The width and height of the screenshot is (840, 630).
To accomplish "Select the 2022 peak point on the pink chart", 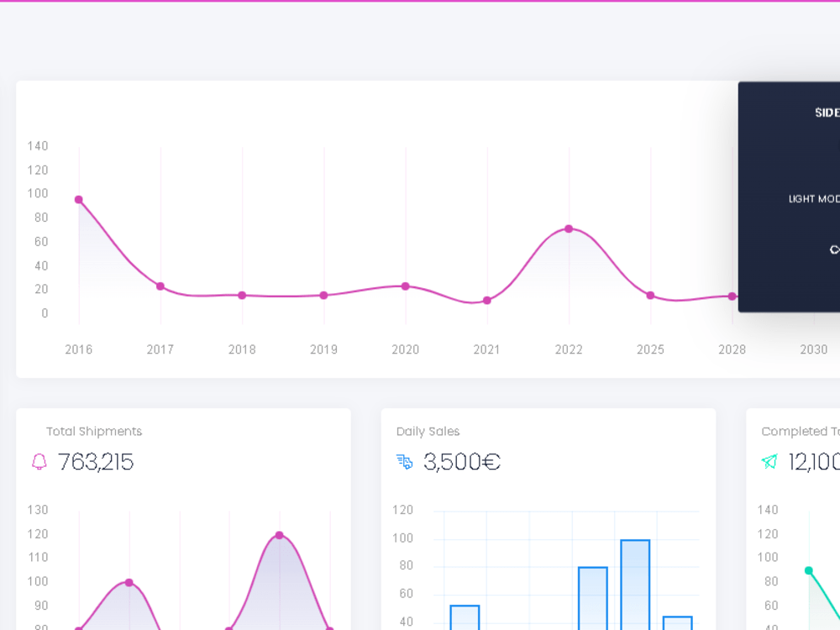I will (x=570, y=228).
